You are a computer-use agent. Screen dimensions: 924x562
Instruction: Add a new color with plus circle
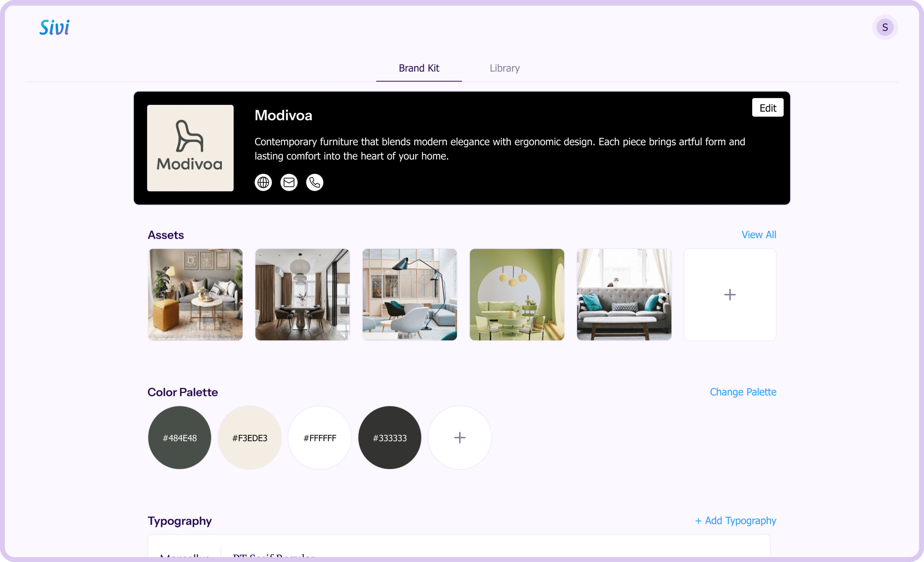click(x=460, y=438)
